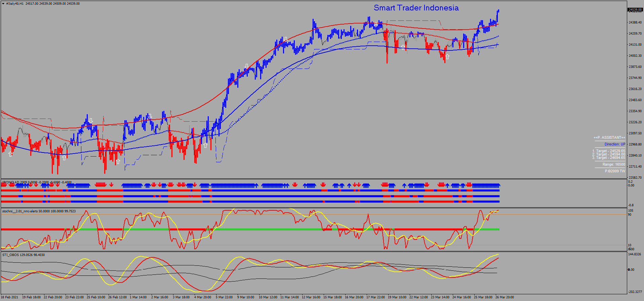644x301 pixels.
Task: Click the 16 Mar 20:00 time axis label
Action: 354,297
